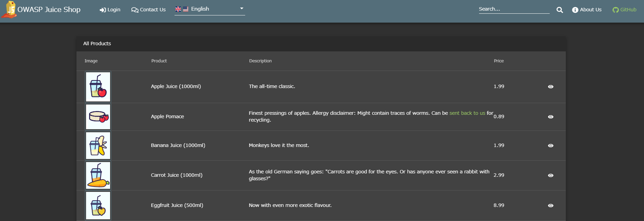Viewport: 644px width, 221px height.
Task: Open the Banana Juice thumbnail image
Action: (98, 146)
